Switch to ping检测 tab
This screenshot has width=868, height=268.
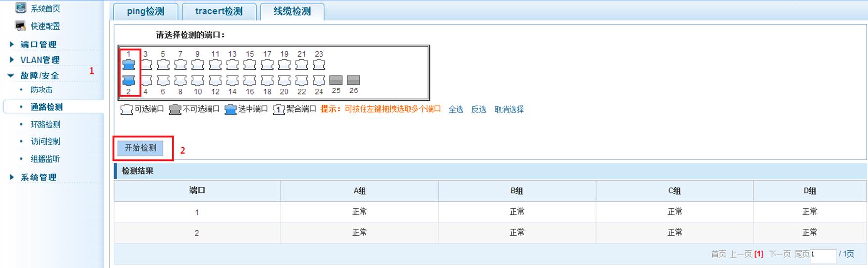[145, 12]
